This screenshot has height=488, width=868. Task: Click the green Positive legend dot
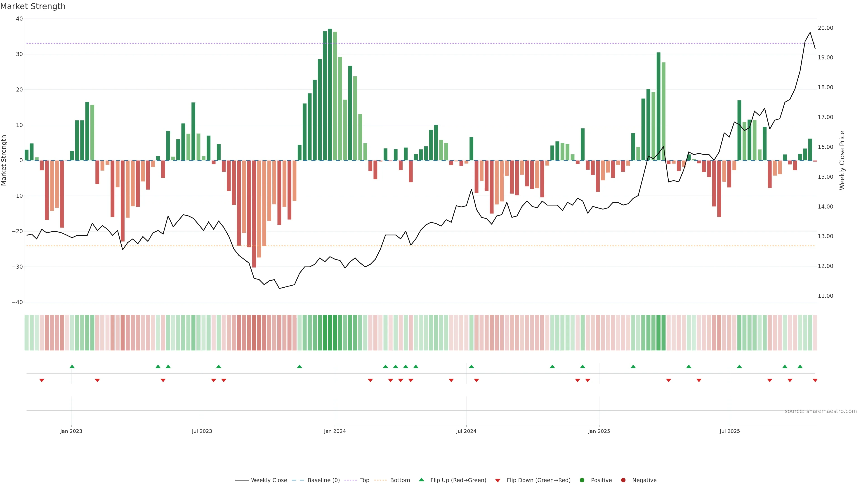(582, 480)
